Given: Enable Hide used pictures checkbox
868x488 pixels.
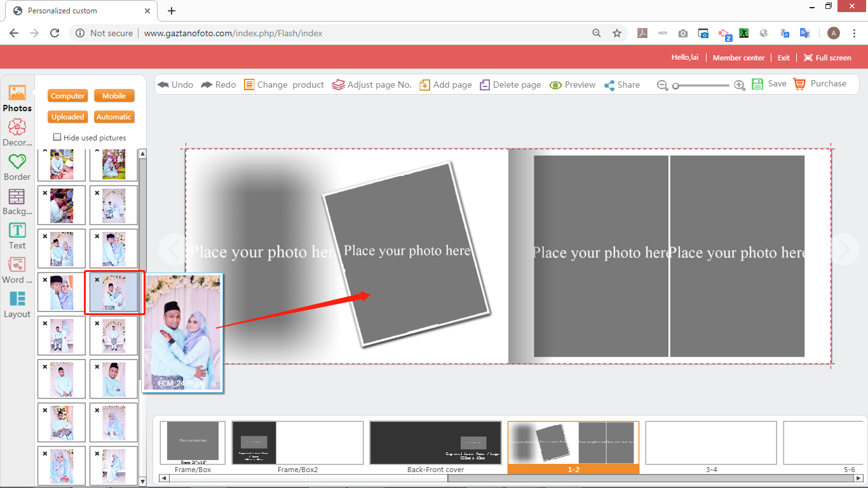Looking at the screenshot, I should pyautogui.click(x=57, y=137).
